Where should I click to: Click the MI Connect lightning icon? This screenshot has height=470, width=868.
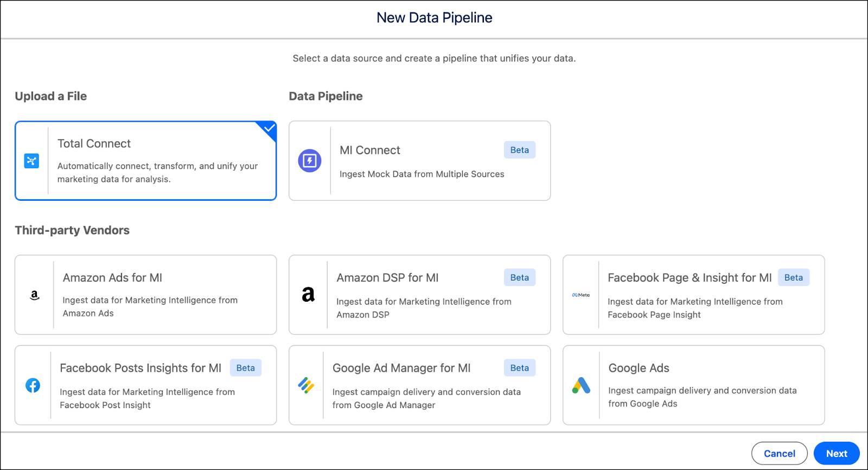[x=310, y=161]
